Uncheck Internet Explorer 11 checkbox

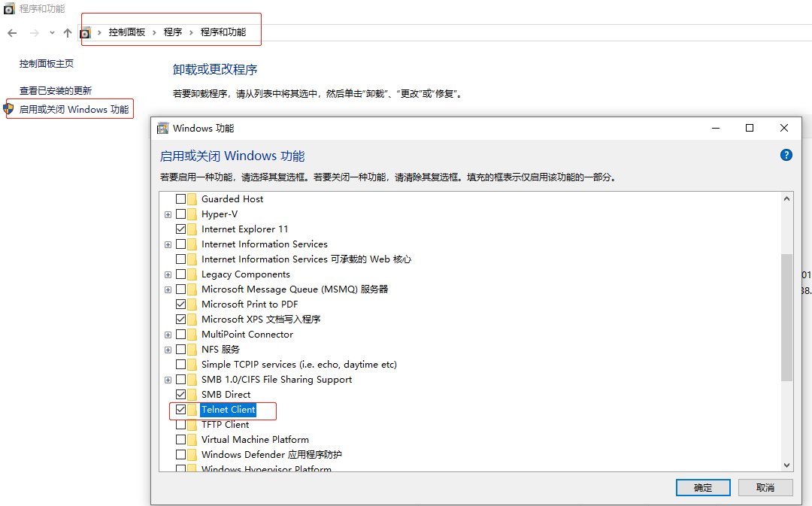click(180, 229)
